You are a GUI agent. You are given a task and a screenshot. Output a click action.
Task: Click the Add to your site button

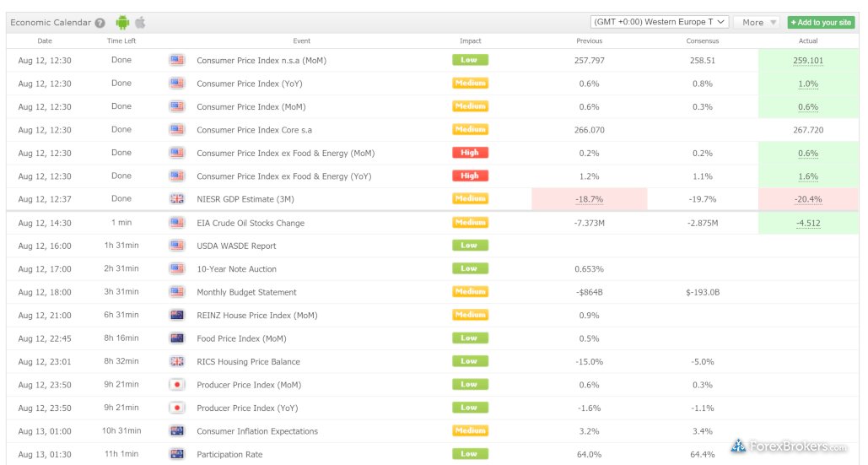(821, 23)
